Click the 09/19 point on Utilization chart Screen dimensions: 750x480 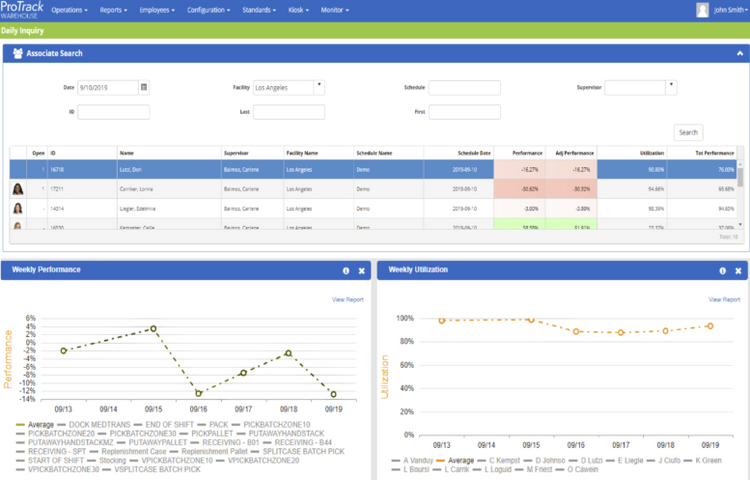[x=710, y=326]
